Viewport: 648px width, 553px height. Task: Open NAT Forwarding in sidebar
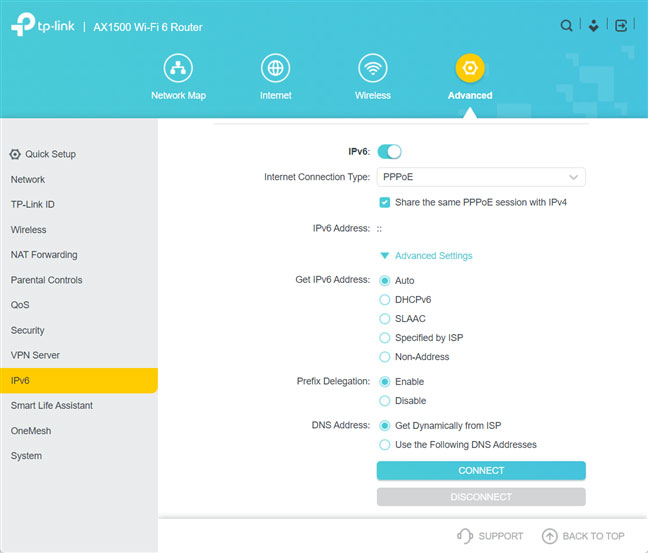point(44,255)
